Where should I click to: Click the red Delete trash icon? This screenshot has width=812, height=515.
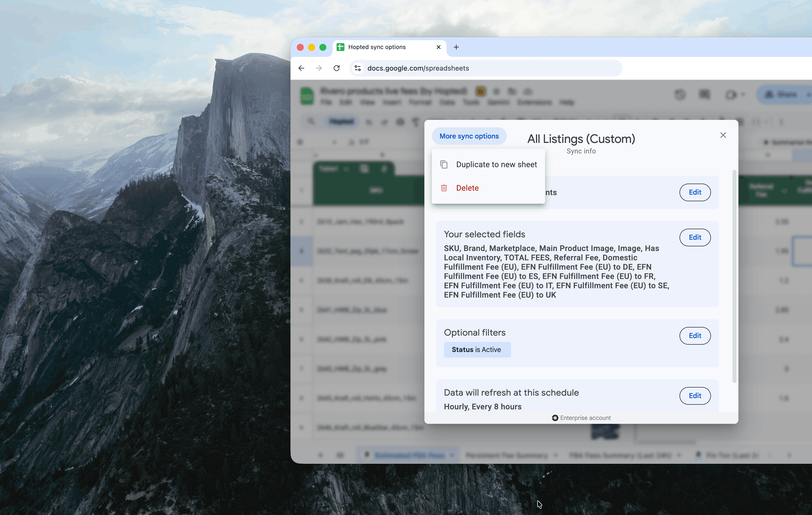[444, 188]
